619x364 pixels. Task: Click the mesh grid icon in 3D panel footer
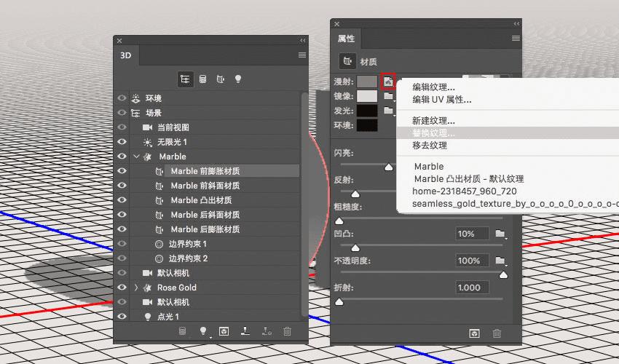(182, 331)
